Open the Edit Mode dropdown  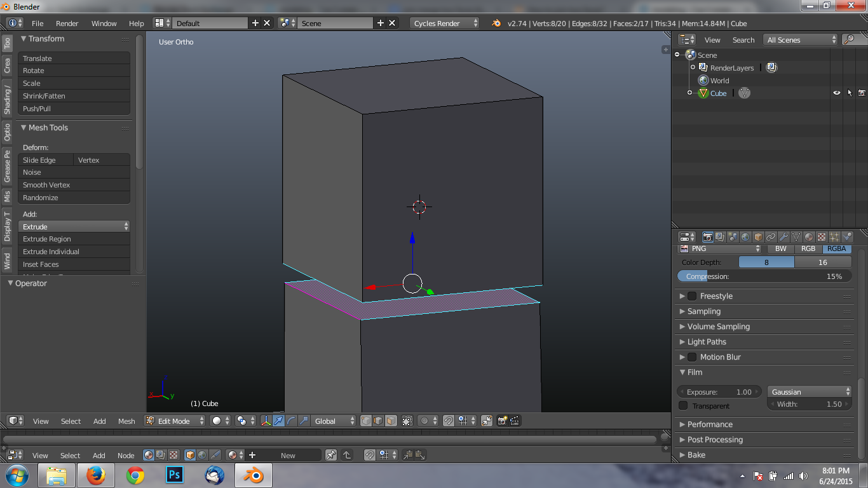point(175,421)
